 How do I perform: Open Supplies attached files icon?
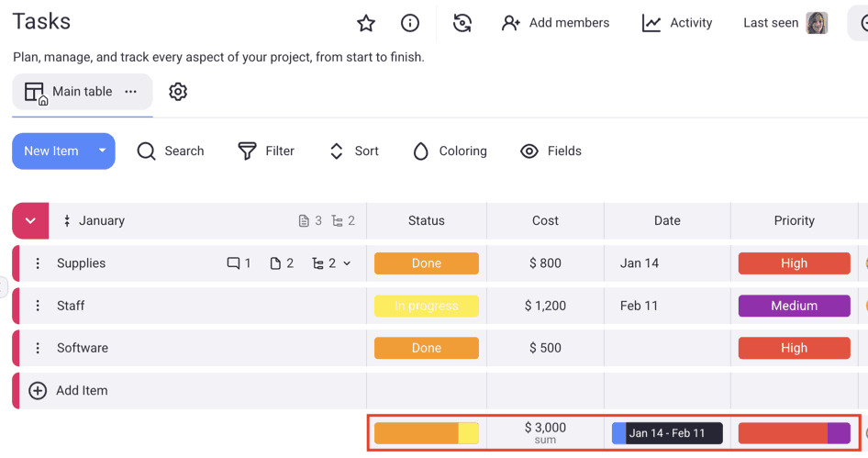(x=275, y=263)
